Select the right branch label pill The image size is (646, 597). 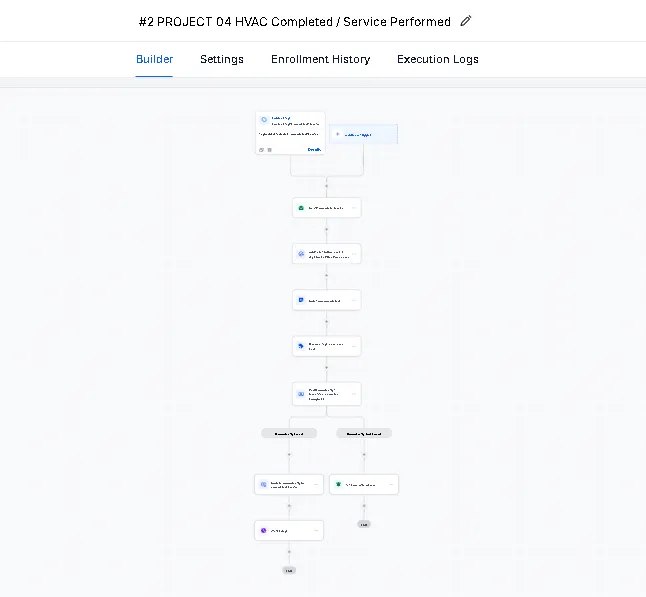(364, 433)
